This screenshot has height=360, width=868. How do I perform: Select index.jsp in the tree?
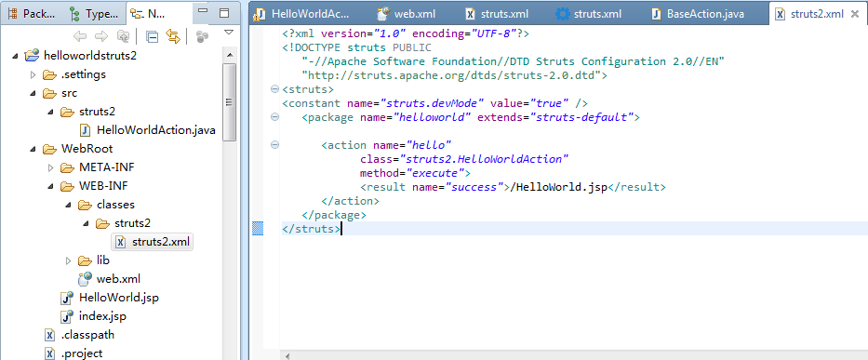point(102,316)
